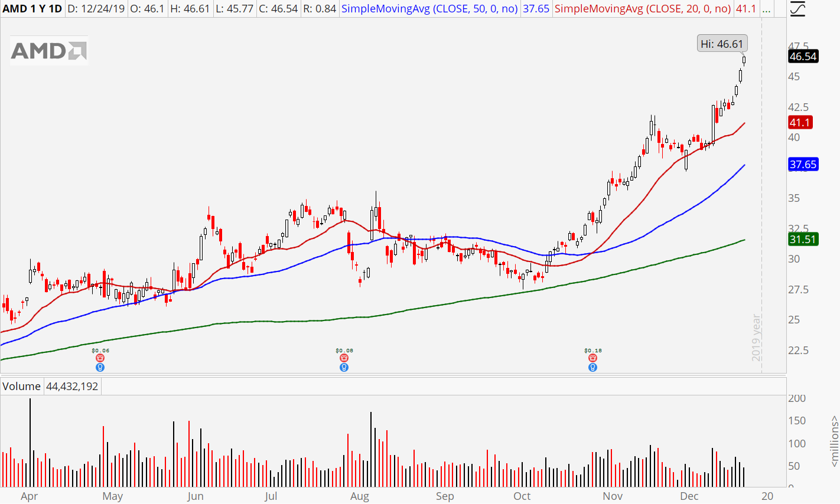The width and height of the screenshot is (840, 504).
Task: Open the 50-period SimpleMovingAvg study label
Action: coord(429,9)
